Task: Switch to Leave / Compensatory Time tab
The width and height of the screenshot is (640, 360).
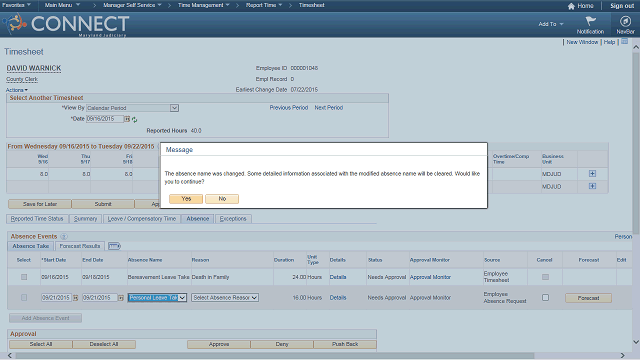Action: [x=142, y=219]
